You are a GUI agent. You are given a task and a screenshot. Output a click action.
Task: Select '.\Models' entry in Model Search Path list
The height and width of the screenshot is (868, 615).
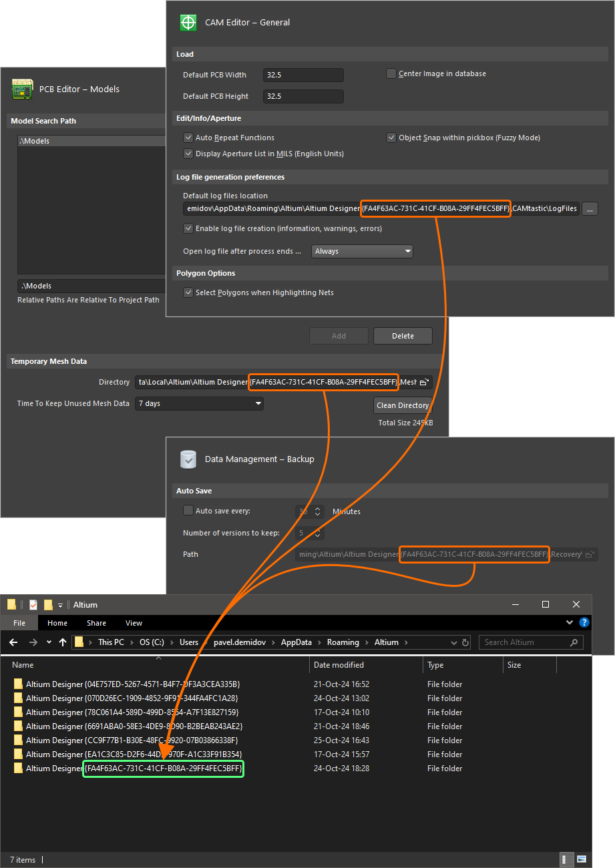pos(91,142)
